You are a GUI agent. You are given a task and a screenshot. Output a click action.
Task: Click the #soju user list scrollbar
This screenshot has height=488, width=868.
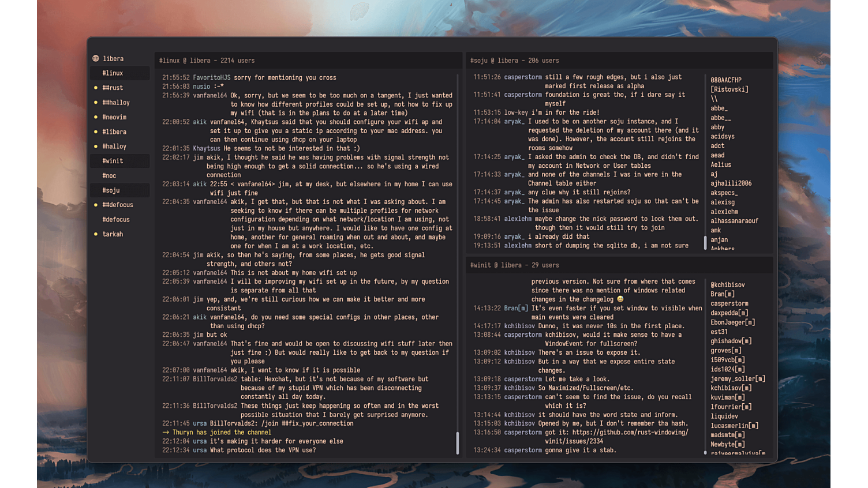tap(705, 242)
